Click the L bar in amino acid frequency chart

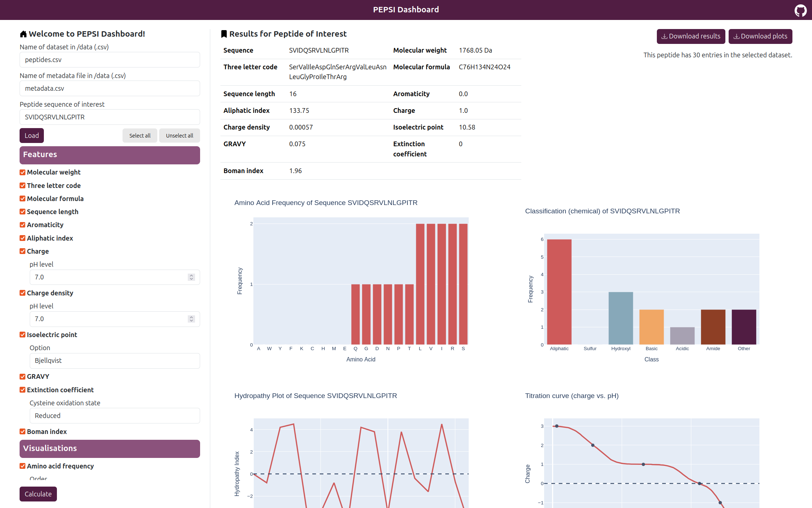tap(420, 284)
